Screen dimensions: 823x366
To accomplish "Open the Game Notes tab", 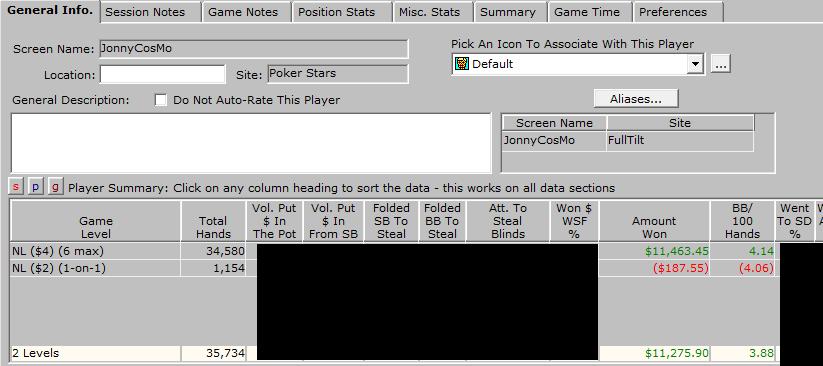I will pos(247,12).
